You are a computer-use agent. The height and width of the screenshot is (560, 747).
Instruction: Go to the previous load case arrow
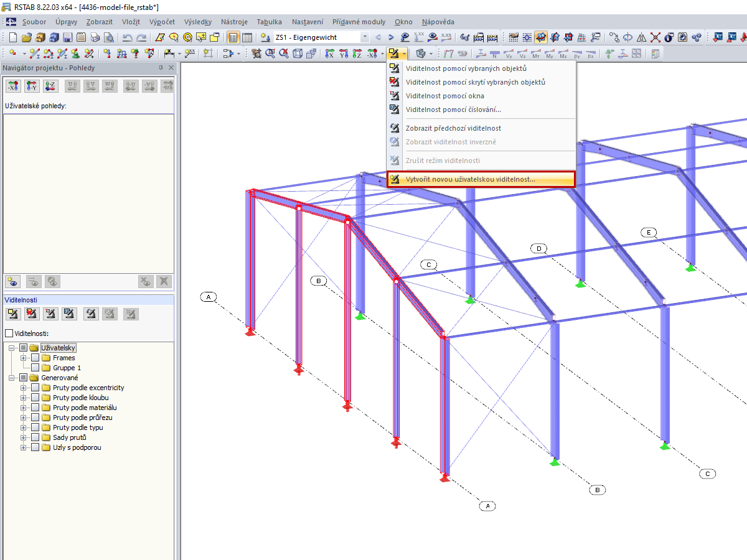[378, 37]
